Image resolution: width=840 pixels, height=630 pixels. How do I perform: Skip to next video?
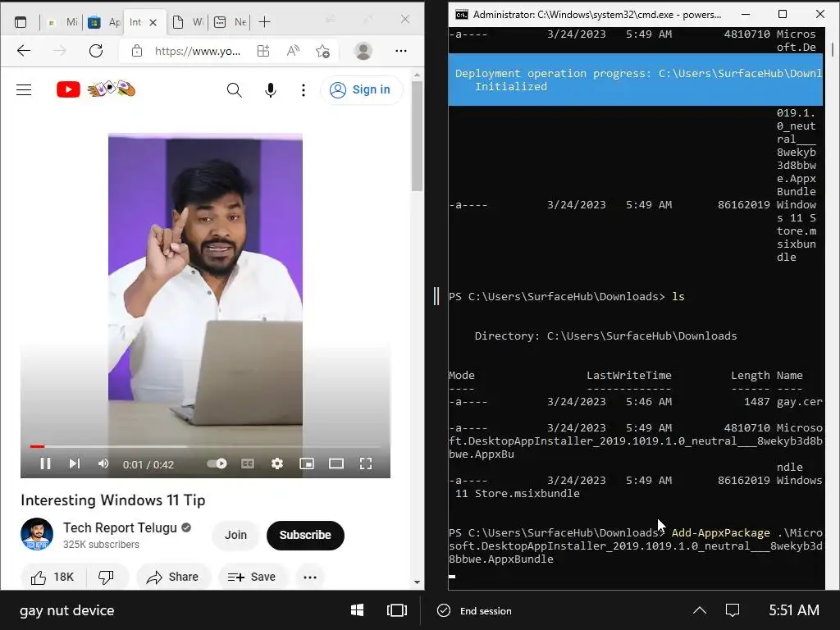(x=75, y=464)
